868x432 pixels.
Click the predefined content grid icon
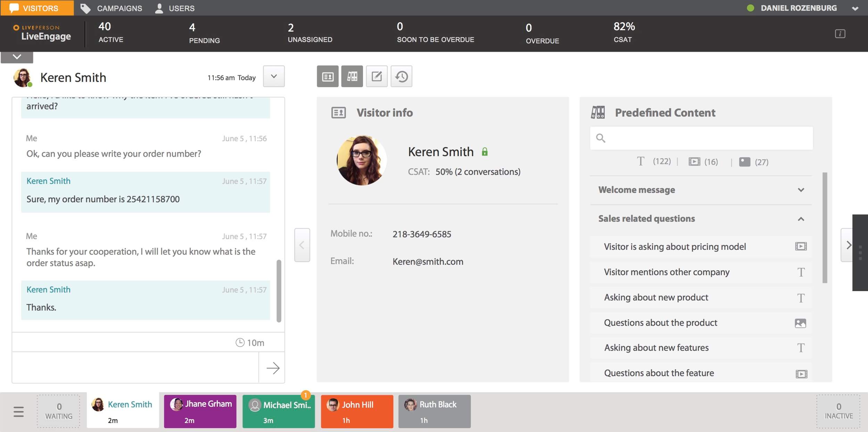[352, 76]
